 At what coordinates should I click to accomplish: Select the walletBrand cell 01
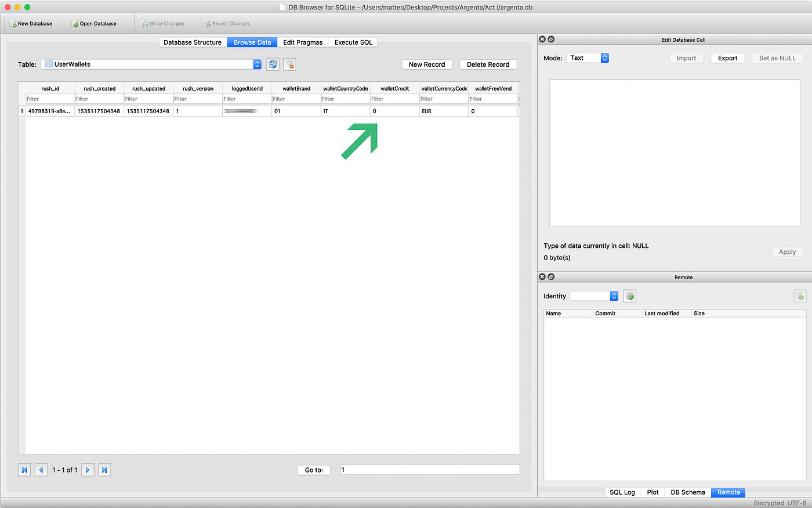click(296, 111)
